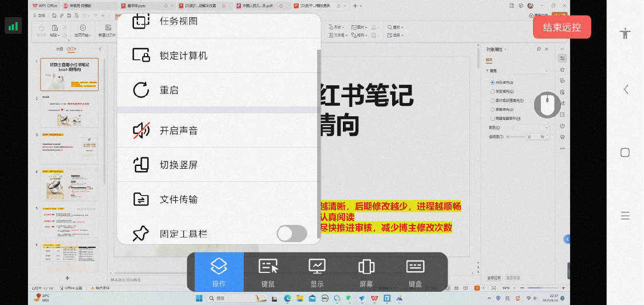This screenshot has height=305, width=644.
Task: Select the second fill radio button (gradient fill)
Action: 492,92
